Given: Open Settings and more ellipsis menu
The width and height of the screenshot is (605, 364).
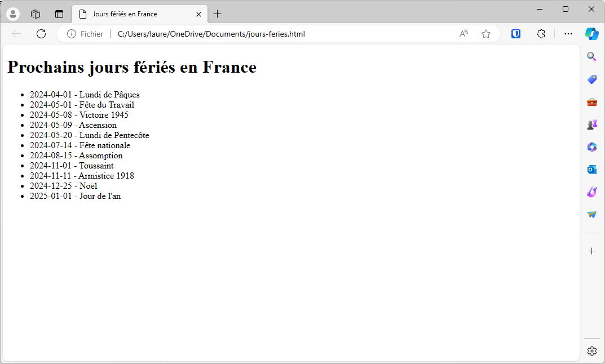Looking at the screenshot, I should click(x=568, y=34).
